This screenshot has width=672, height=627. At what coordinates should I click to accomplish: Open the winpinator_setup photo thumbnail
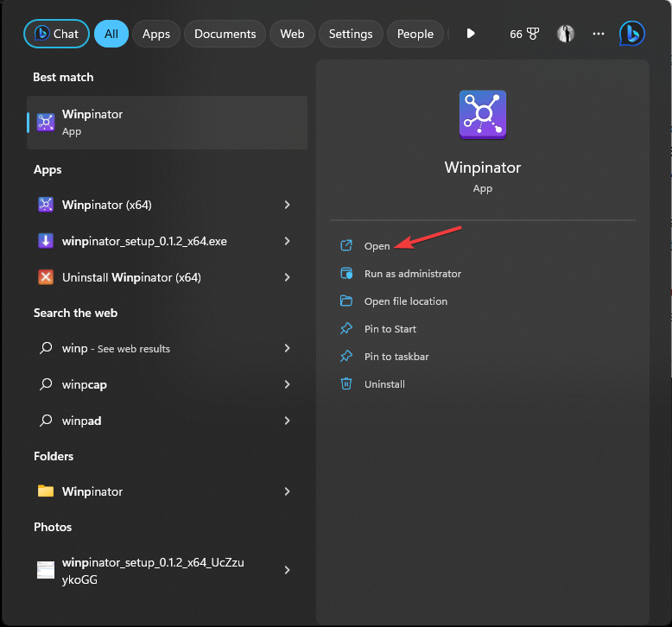click(x=46, y=570)
